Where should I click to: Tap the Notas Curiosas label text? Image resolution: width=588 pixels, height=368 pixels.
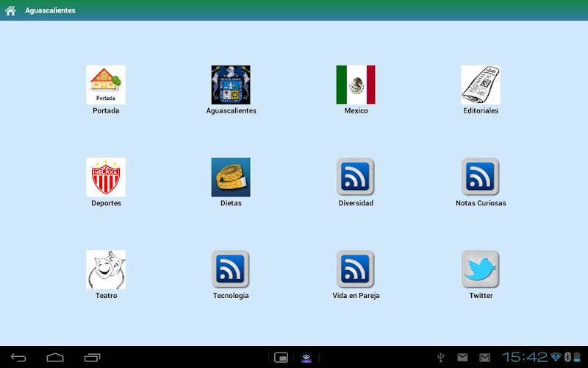(x=481, y=203)
